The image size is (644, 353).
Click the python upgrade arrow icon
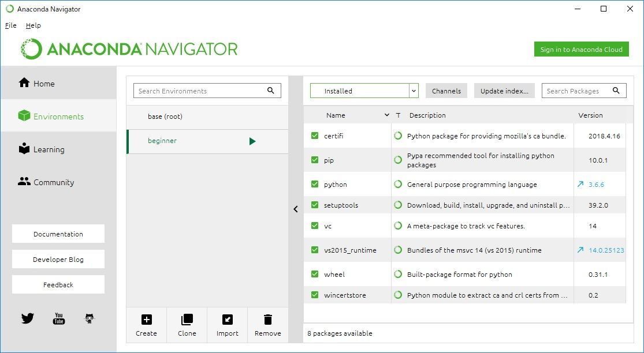[x=580, y=185]
